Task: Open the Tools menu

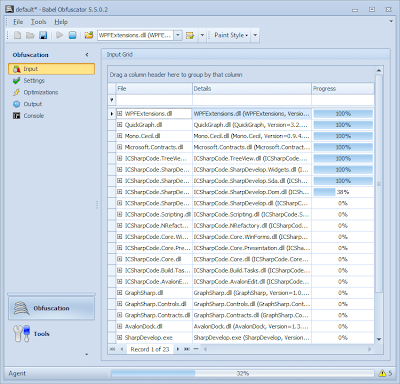Action: (x=39, y=22)
